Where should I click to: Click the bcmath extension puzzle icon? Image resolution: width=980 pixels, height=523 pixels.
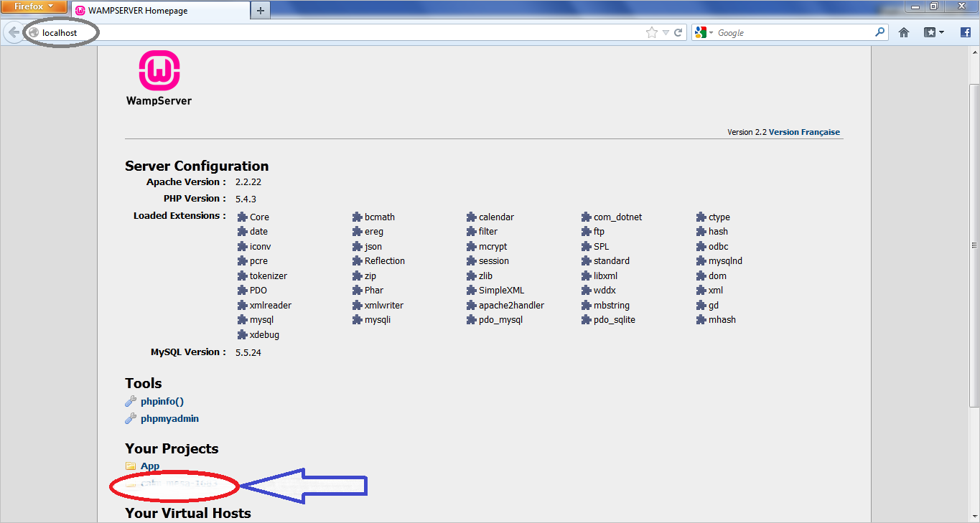358,217
